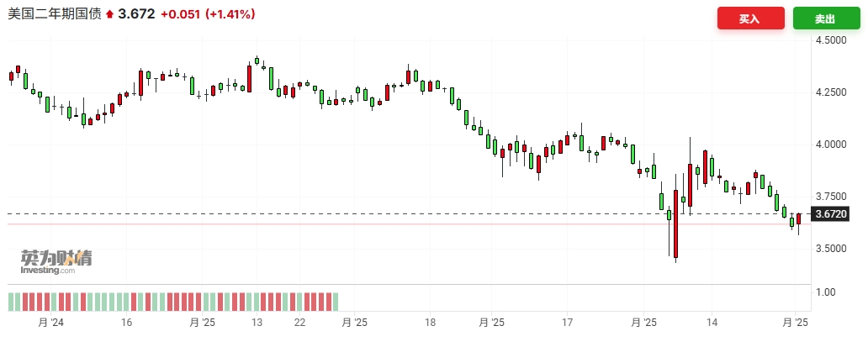Image resolution: width=868 pixels, height=347 pixels.
Task: Select the 22 date marker on time axis
Action: [299, 322]
